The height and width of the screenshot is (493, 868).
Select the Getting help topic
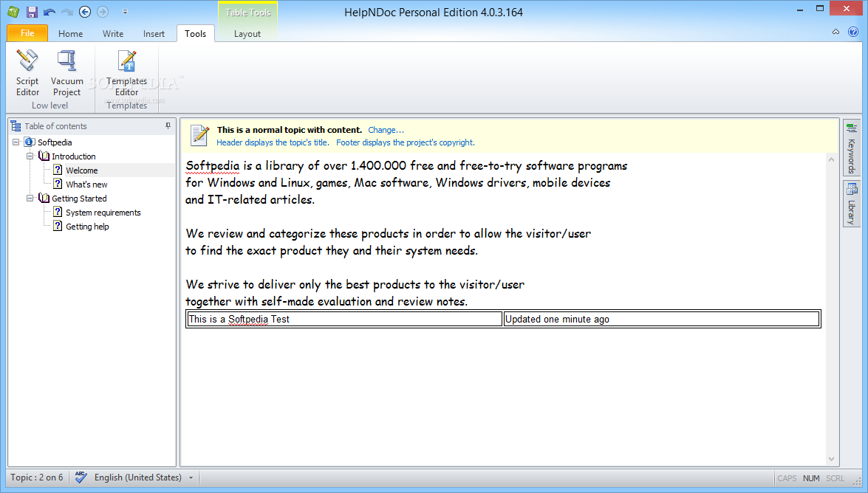pyautogui.click(x=87, y=227)
